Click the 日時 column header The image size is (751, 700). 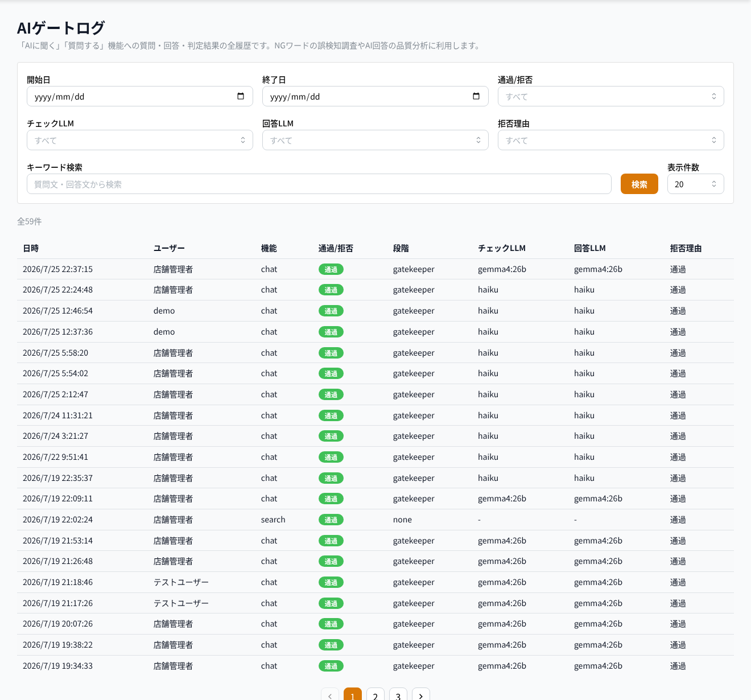(x=31, y=248)
